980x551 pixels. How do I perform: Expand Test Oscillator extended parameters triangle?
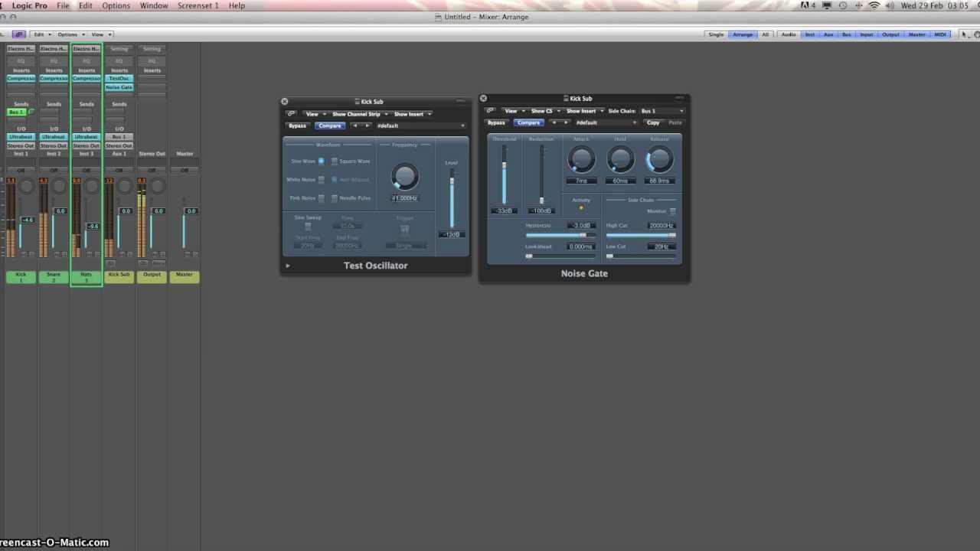288,266
